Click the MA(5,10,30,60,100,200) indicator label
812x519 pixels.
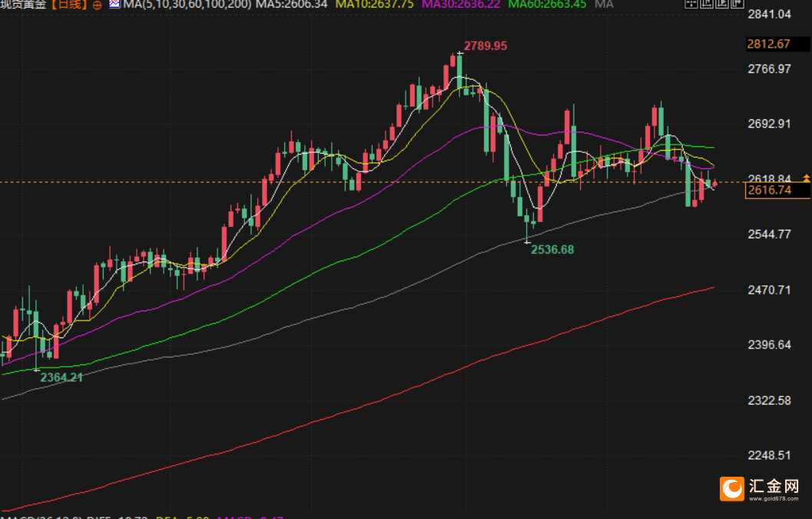pyautogui.click(x=187, y=5)
